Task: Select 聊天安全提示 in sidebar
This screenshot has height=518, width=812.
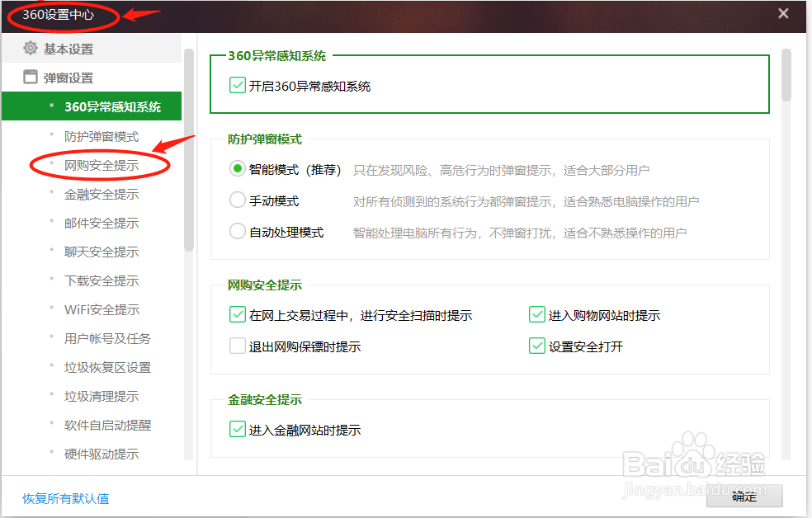Action: (x=101, y=252)
